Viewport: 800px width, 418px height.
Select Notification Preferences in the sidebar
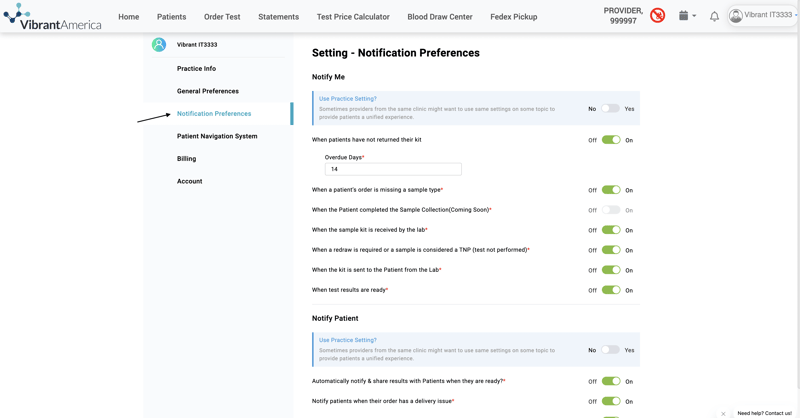(x=214, y=113)
